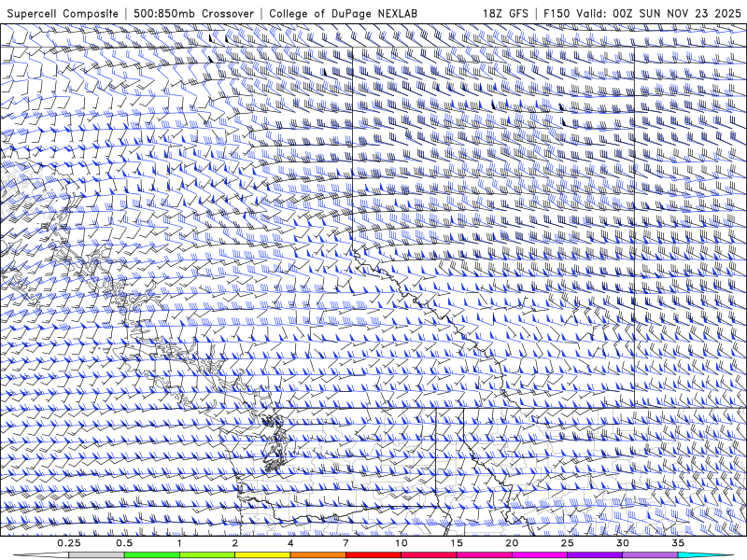Click the '2' legend value label

pyautogui.click(x=235, y=543)
